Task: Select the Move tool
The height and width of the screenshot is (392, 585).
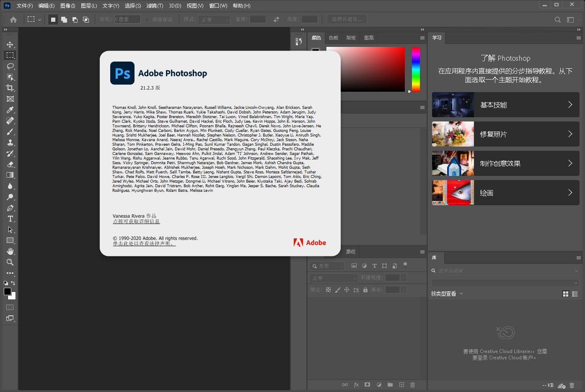Action: pos(10,44)
